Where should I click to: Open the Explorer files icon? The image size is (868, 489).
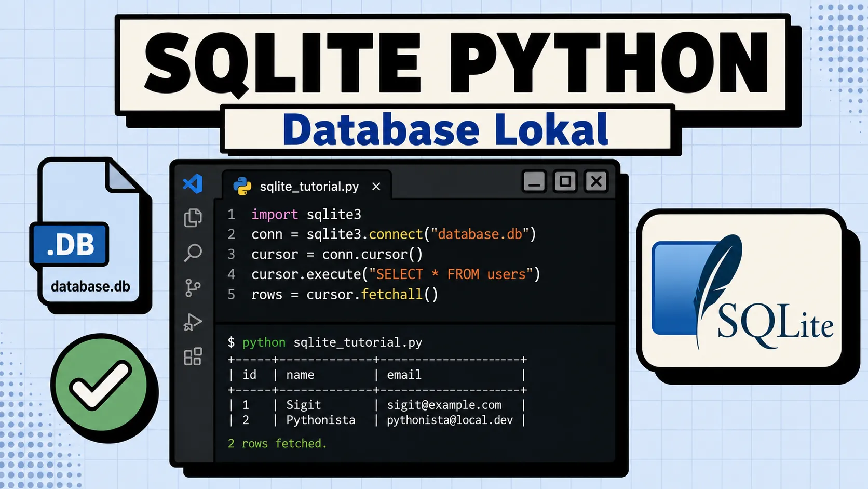coord(193,218)
